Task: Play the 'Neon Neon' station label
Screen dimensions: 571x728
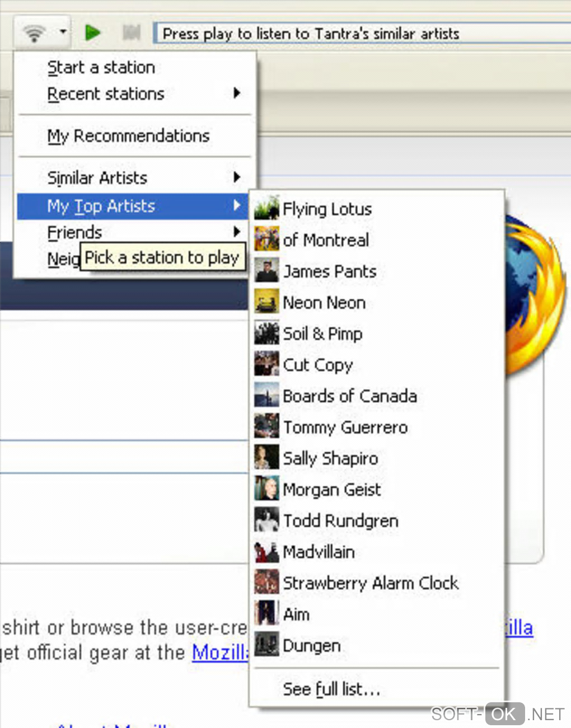Action: click(x=324, y=303)
